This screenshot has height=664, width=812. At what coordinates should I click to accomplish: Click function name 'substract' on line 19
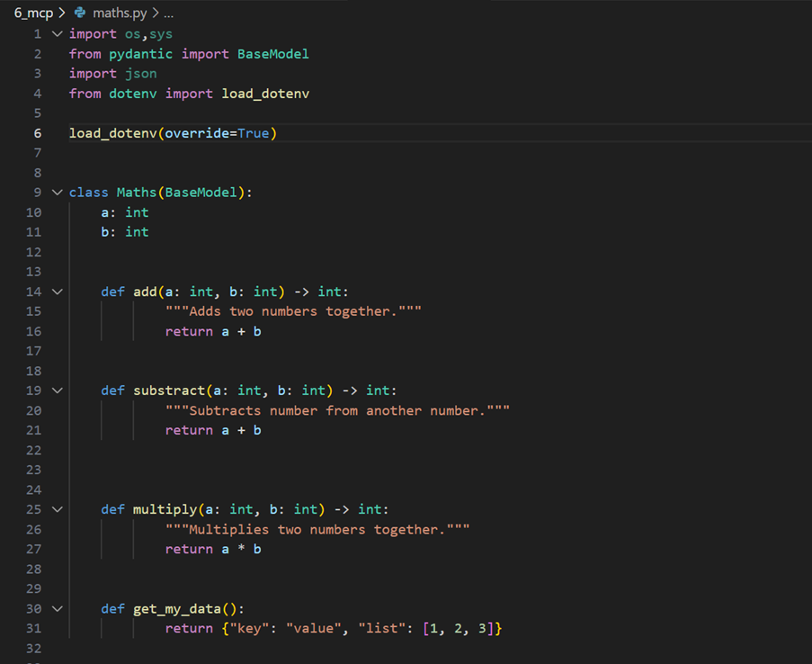(169, 390)
